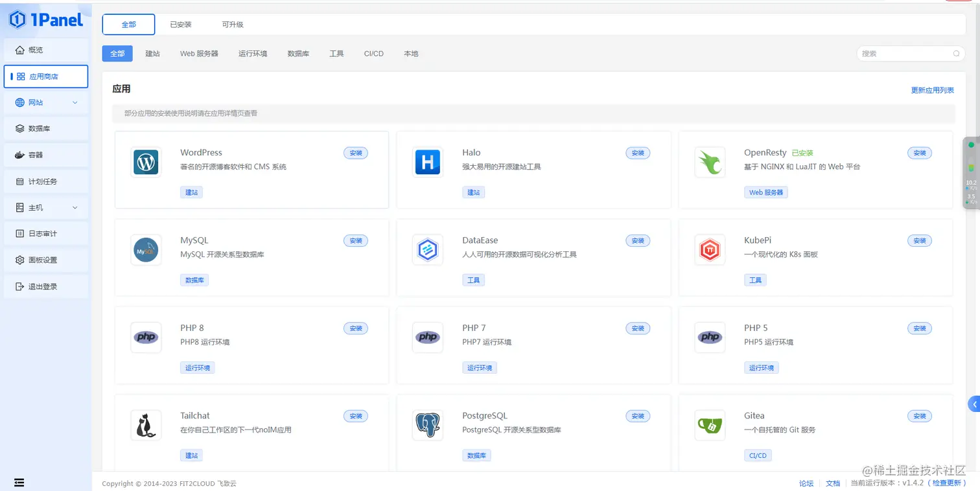Open 概览 in the sidebar

[x=46, y=50]
